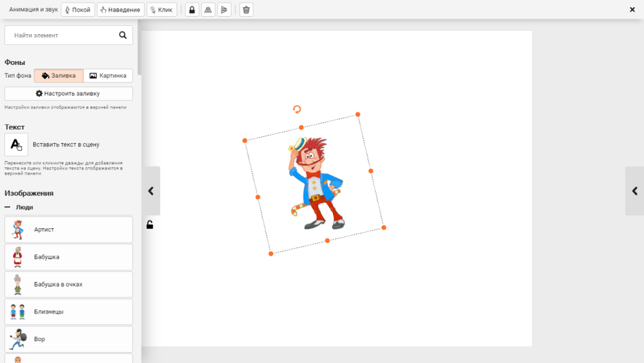The image size is (644, 363).
Task: Click the insert text 'A' icon
Action: click(x=16, y=144)
